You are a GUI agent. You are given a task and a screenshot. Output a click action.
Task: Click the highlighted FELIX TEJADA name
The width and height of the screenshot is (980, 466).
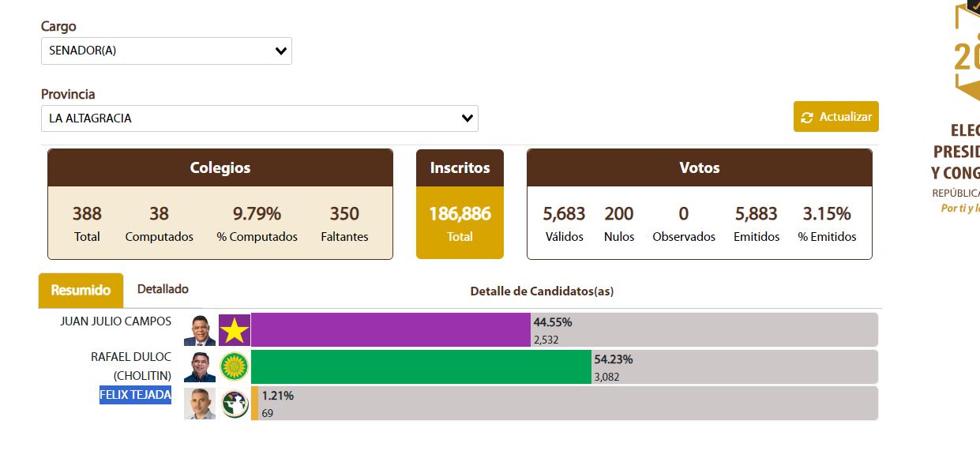click(135, 395)
